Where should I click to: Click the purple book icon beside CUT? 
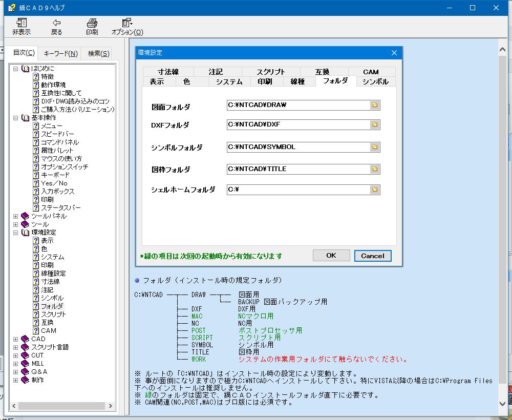point(25,355)
